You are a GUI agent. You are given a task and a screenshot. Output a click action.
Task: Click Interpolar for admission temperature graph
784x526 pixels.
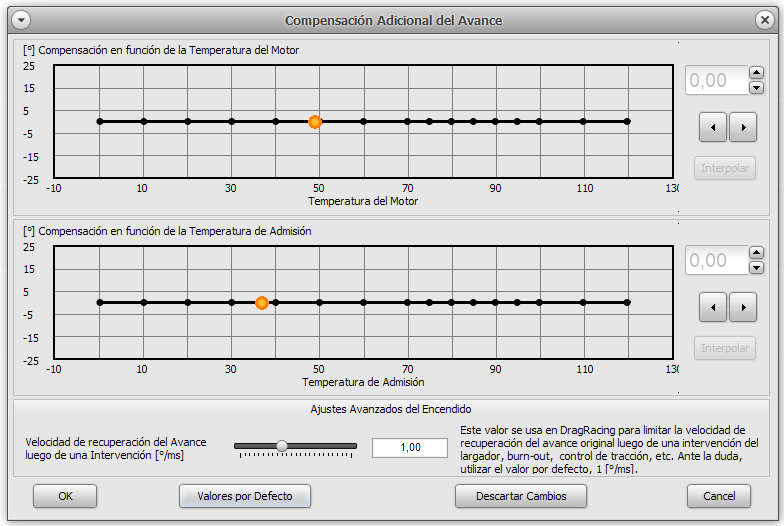coord(725,348)
